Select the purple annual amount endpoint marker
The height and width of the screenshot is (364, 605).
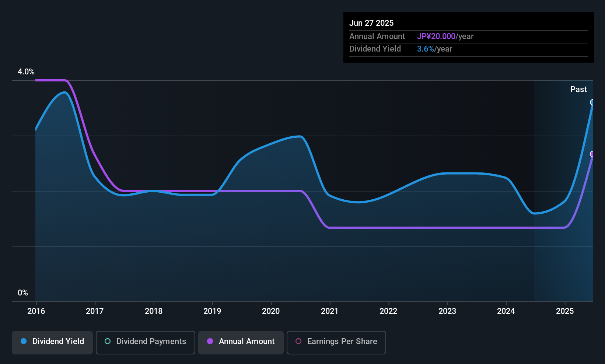pyautogui.click(x=592, y=154)
